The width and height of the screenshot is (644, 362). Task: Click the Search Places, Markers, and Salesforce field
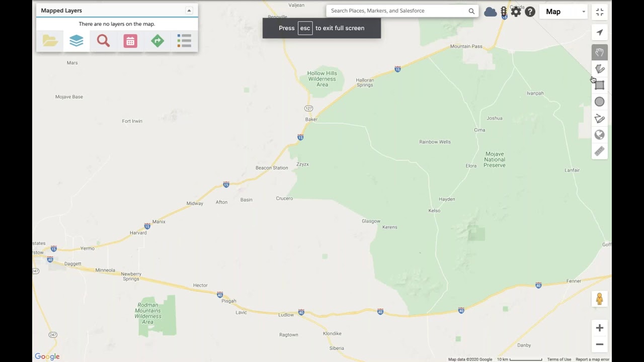pyautogui.click(x=397, y=11)
